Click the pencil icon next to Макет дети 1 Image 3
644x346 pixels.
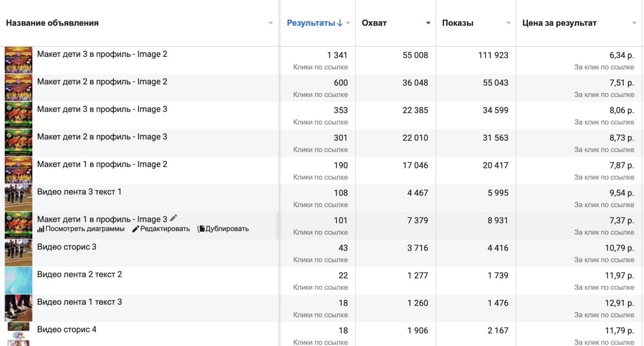point(174,218)
